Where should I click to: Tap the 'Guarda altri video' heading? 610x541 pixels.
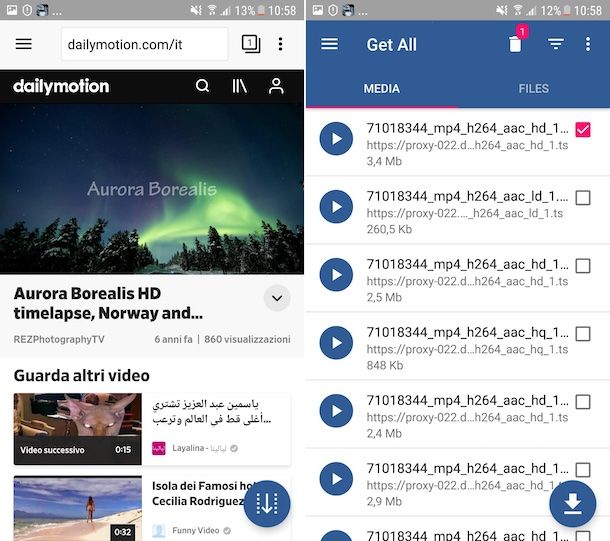click(82, 376)
